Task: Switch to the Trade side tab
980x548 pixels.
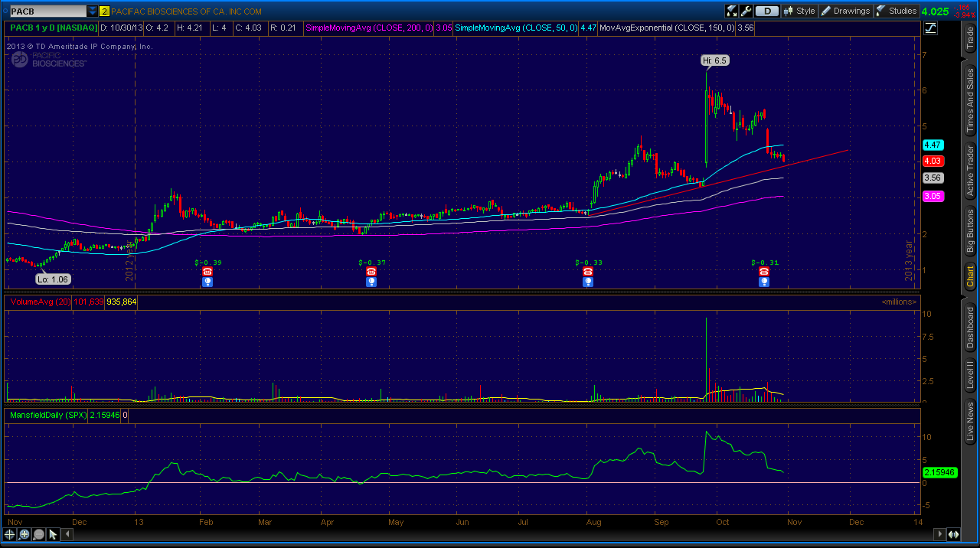Action: pyautogui.click(x=970, y=38)
